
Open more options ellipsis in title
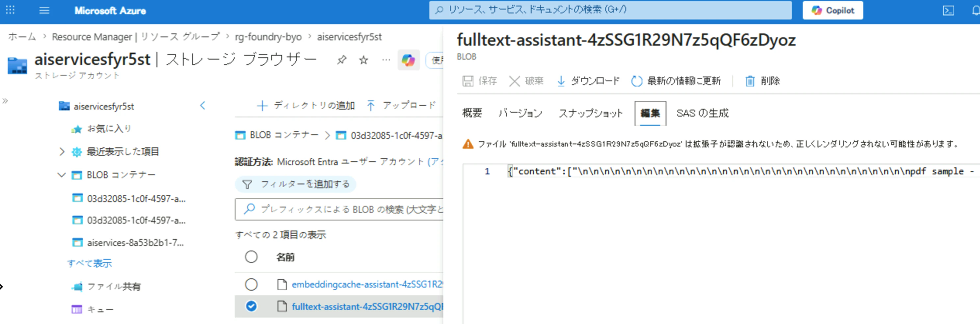[x=386, y=60]
